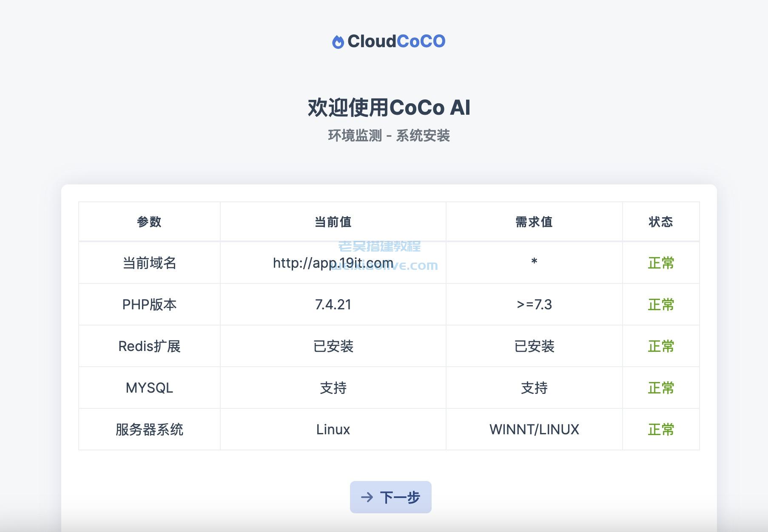Viewport: 768px width, 532px height.
Task: Select the 当前域名 row label
Action: point(149,263)
